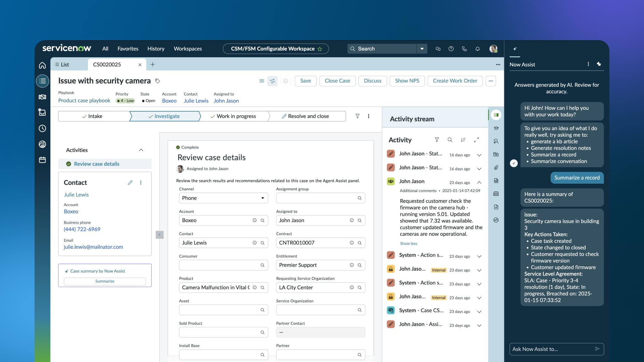Open the Search scope dropdown arrow
Screen dimensions: 644x362
click(x=422, y=49)
